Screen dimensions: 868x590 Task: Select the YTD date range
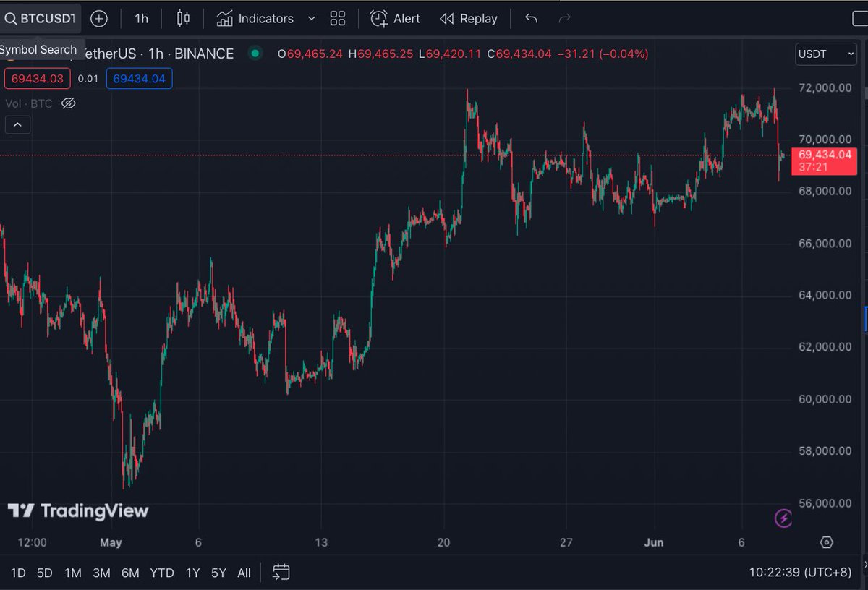point(162,573)
